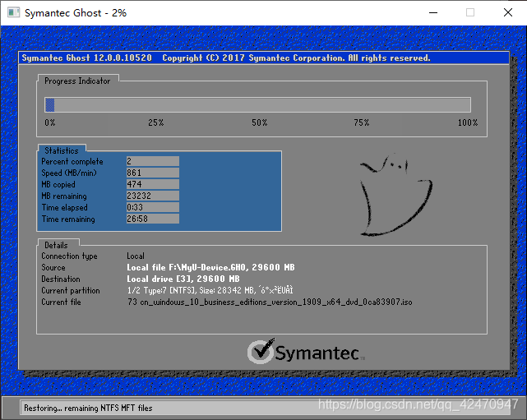Minimize the Symantec Ghost window

(433, 13)
